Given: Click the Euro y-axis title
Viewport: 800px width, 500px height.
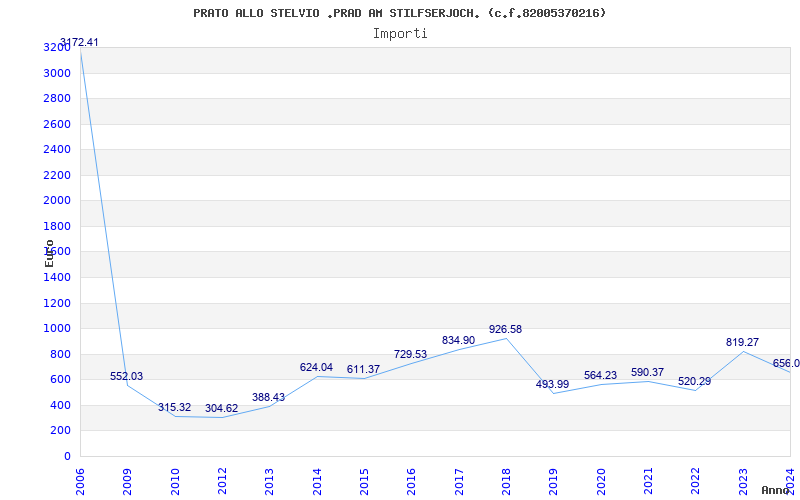Looking at the screenshot, I should coord(49,253).
